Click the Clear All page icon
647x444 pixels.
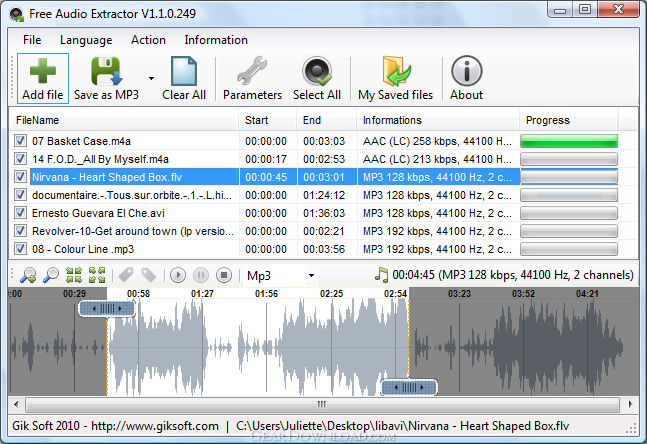coord(184,71)
